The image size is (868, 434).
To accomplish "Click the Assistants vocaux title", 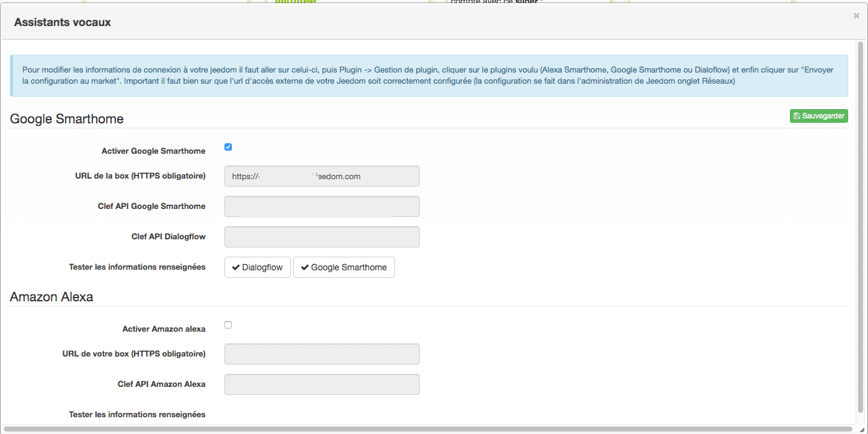I will (x=63, y=22).
